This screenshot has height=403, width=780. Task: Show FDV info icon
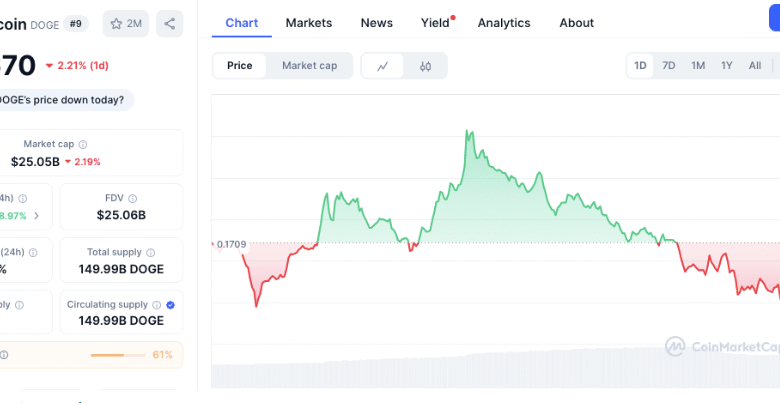[132, 199]
